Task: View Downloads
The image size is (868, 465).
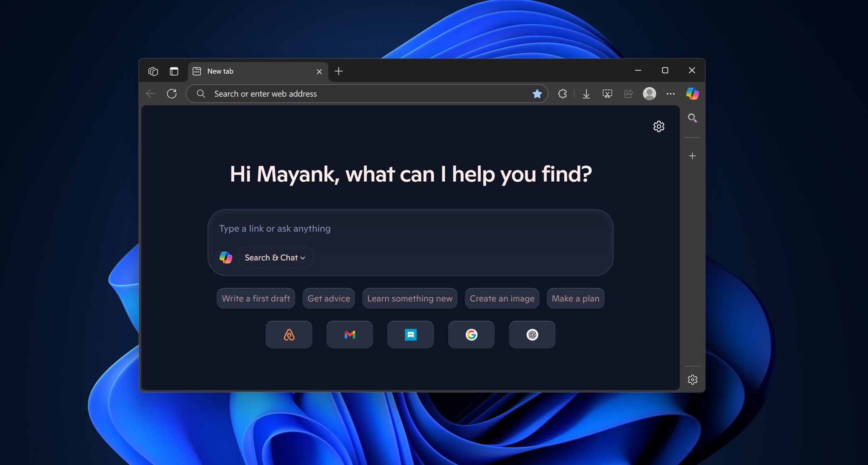Action: pos(586,94)
